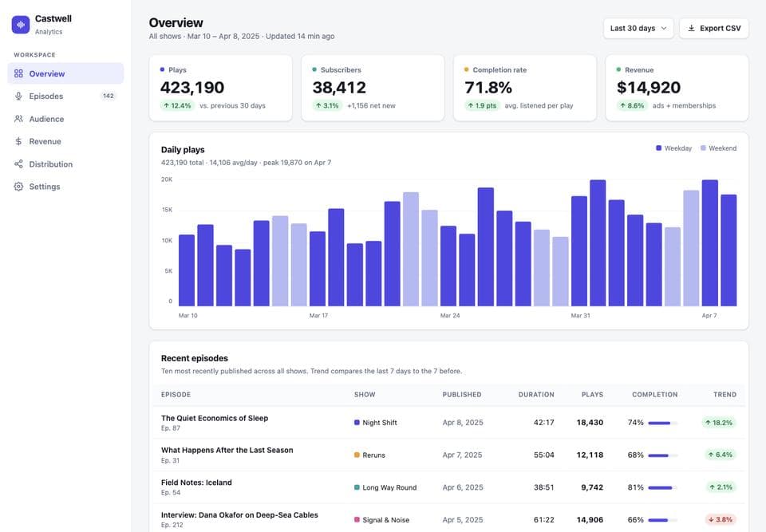Go to the Audience section

pyautogui.click(x=65, y=119)
